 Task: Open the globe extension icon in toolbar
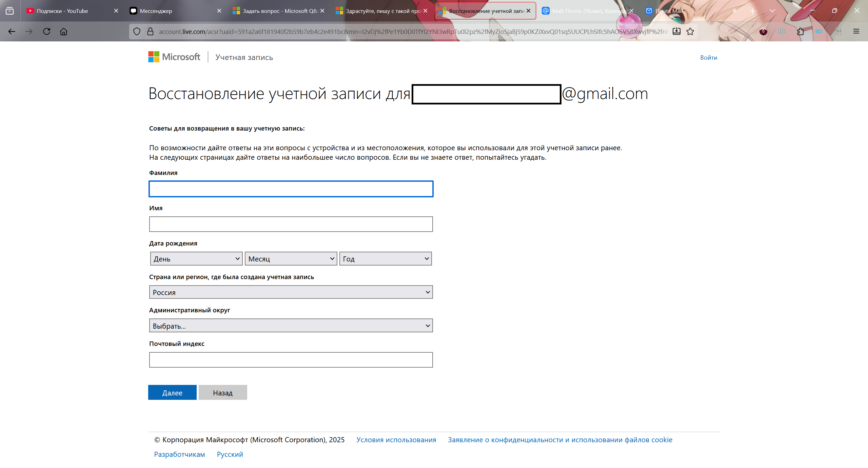coord(782,32)
